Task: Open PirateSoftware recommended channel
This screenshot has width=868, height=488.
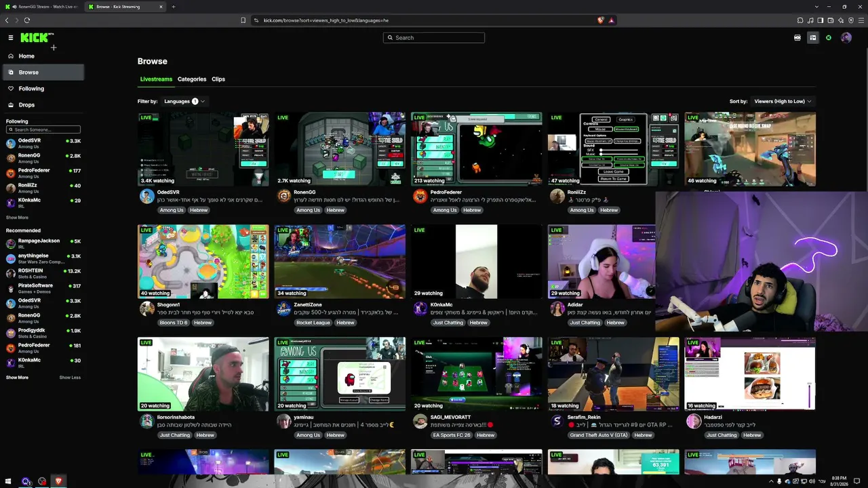Action: click(x=43, y=288)
